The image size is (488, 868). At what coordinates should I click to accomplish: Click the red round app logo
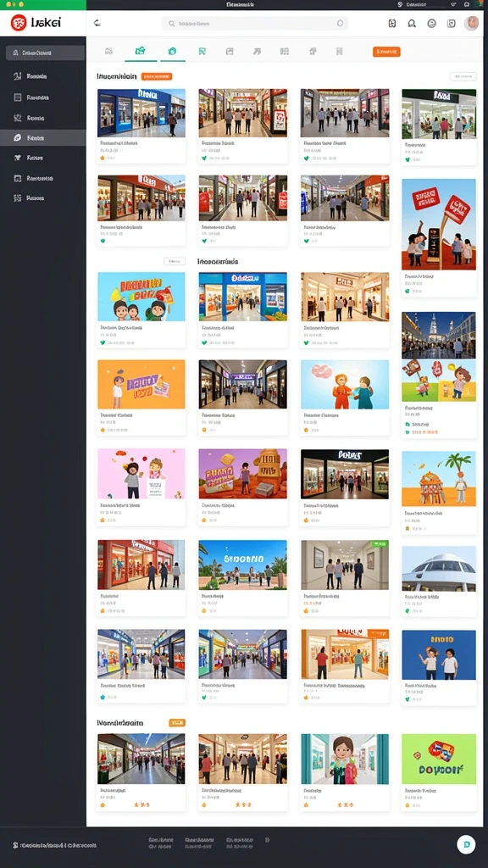point(19,23)
